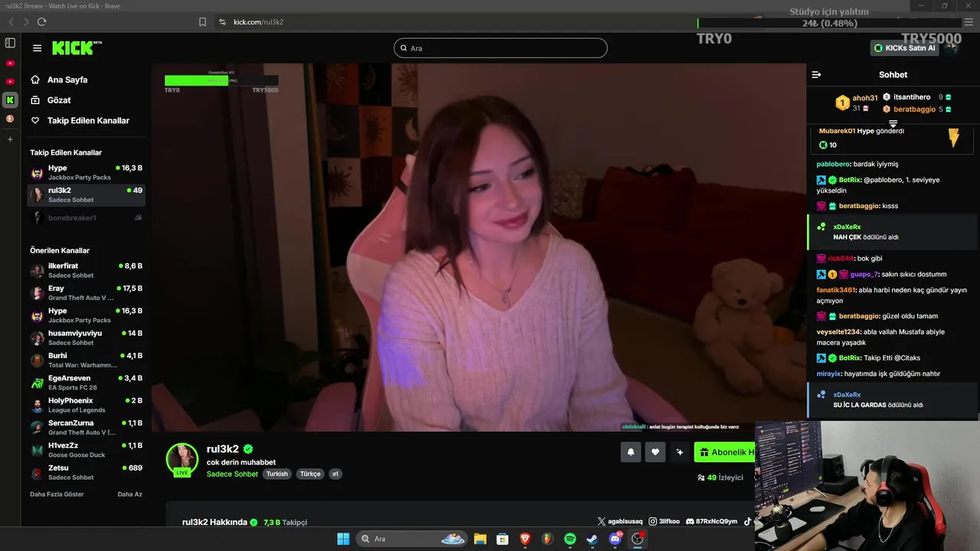Open recommended channel Zetsu

86,472
